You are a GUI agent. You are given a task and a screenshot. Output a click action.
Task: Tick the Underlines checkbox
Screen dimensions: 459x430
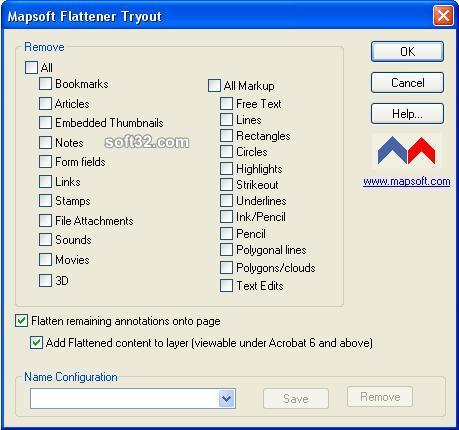[x=226, y=200]
